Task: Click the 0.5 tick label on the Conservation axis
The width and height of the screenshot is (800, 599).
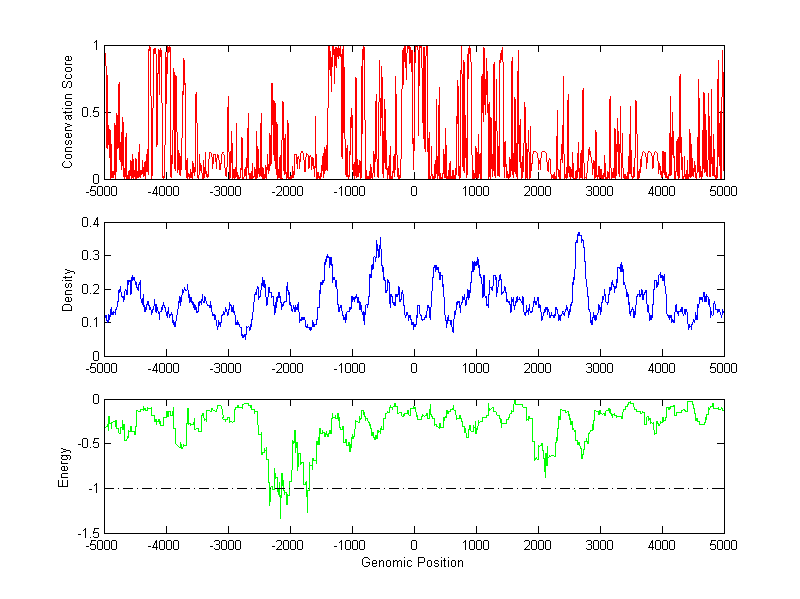Action: click(90, 112)
